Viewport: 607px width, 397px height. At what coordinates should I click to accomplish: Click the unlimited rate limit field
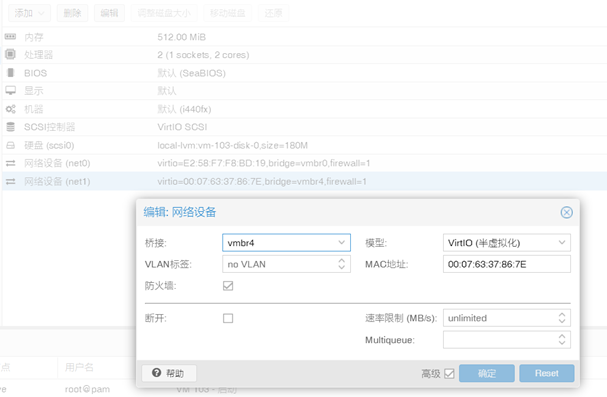[x=506, y=318]
